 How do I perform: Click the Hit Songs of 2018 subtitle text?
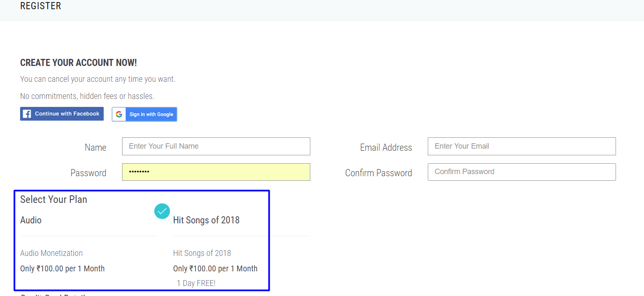click(202, 253)
